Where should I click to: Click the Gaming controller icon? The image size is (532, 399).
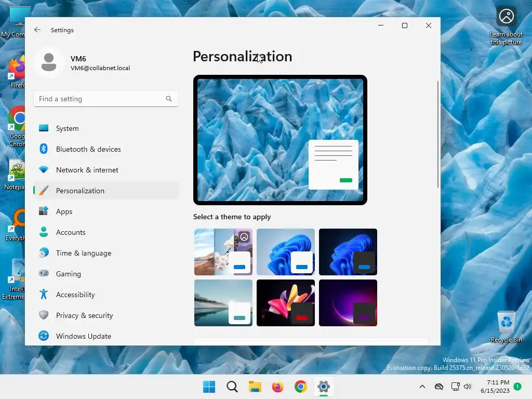coord(44,273)
